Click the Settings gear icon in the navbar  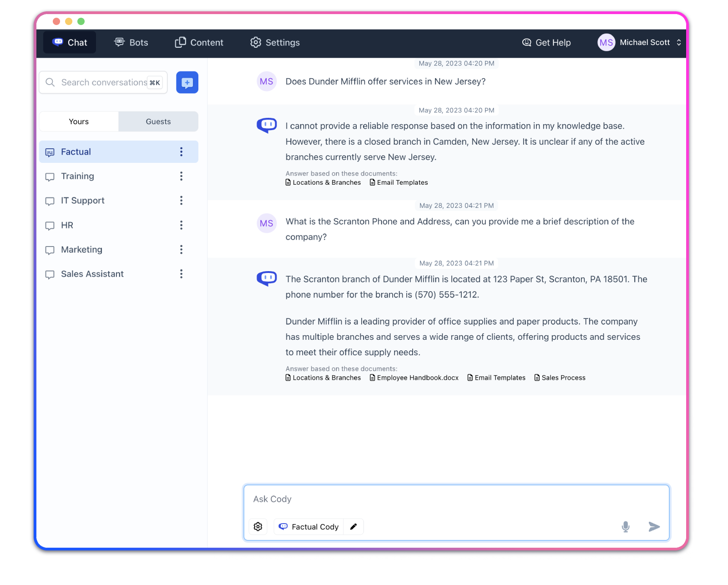click(x=256, y=42)
